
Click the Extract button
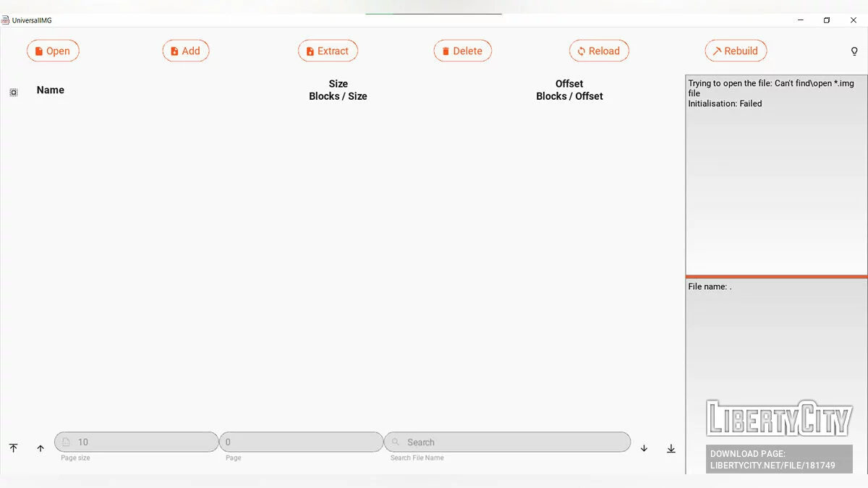point(328,51)
